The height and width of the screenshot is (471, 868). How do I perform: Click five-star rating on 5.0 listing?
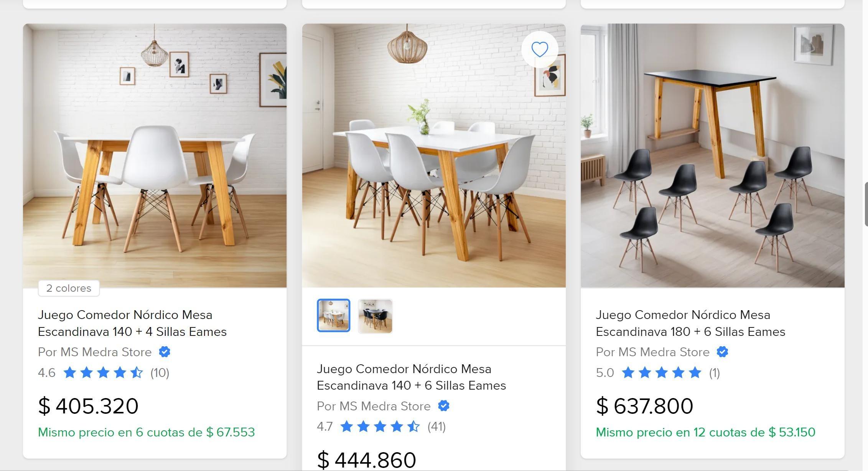pyautogui.click(x=661, y=373)
